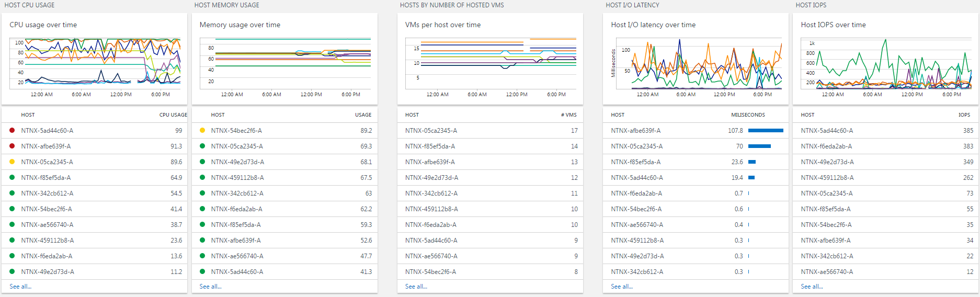Select NTNX-f6eda2ab-A with 383 IOPS
This screenshot has width=980, height=297.
[826, 146]
